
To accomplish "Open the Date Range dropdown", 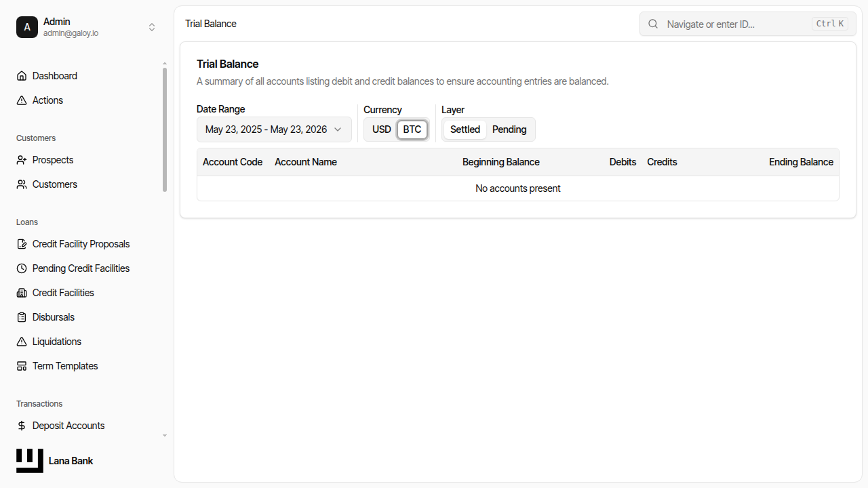I will (274, 129).
